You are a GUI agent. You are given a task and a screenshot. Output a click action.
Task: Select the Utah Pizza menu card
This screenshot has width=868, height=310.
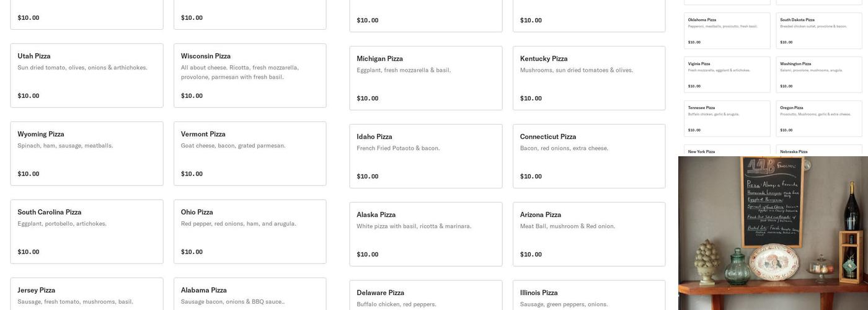[x=87, y=76]
